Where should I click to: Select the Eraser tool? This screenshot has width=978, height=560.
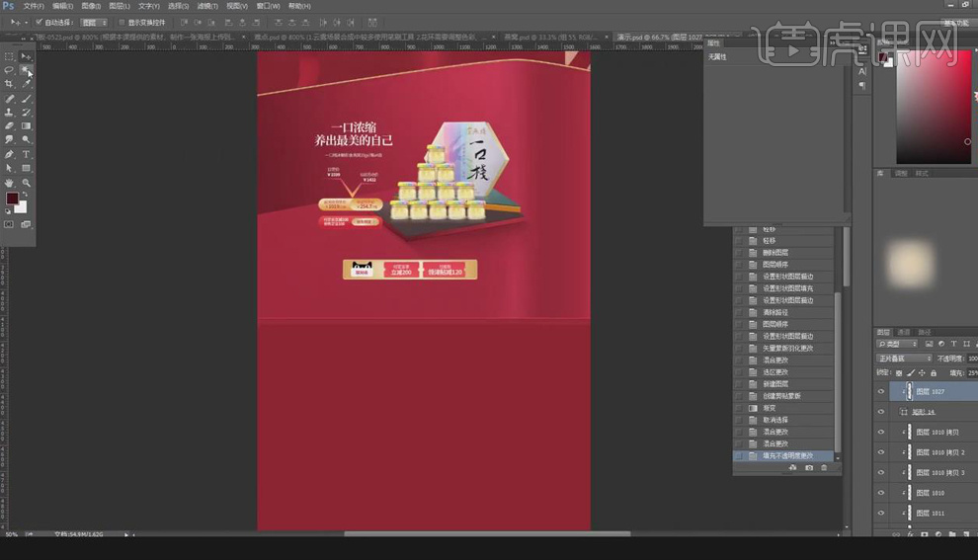click(9, 126)
